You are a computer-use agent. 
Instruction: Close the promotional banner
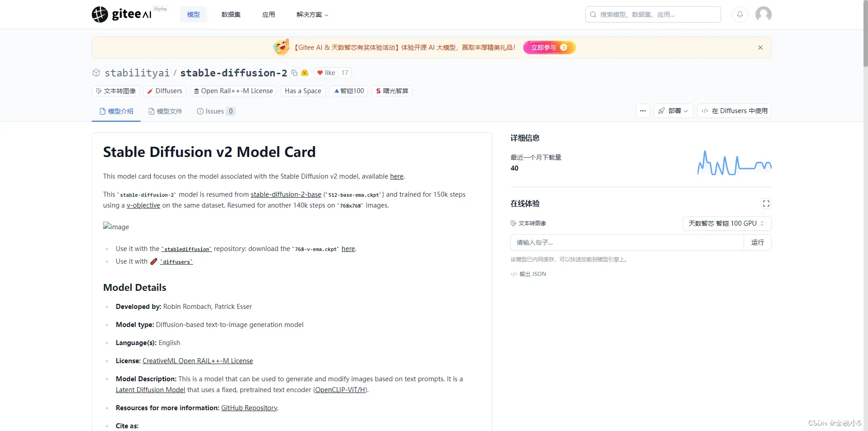[x=760, y=47]
